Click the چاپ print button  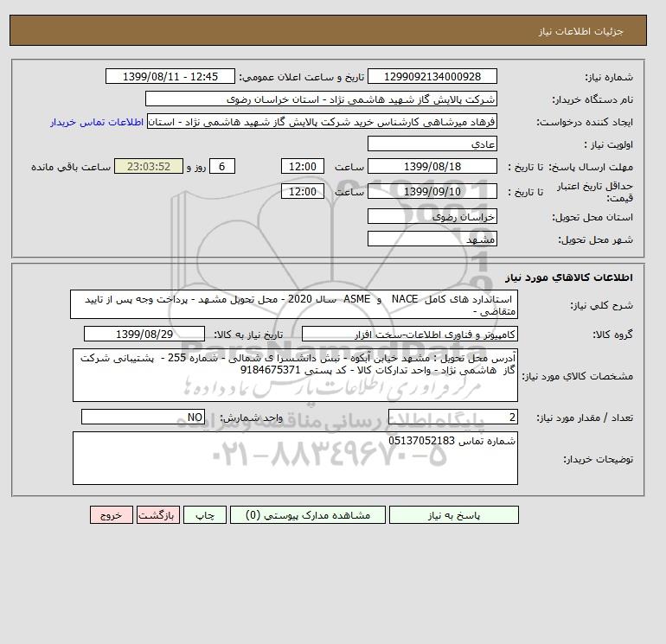point(205,515)
